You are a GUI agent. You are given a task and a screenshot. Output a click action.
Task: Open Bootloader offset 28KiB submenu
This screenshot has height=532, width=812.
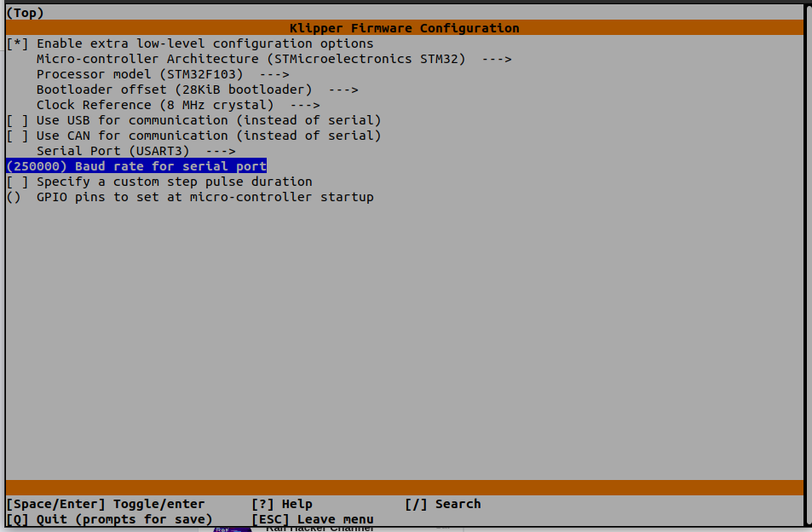tap(198, 90)
